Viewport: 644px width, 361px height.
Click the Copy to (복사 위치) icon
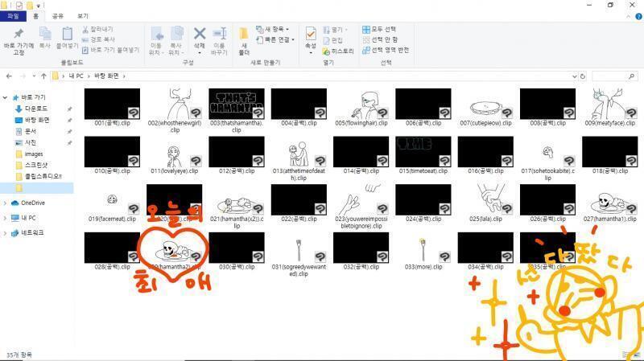pyautogui.click(x=176, y=34)
